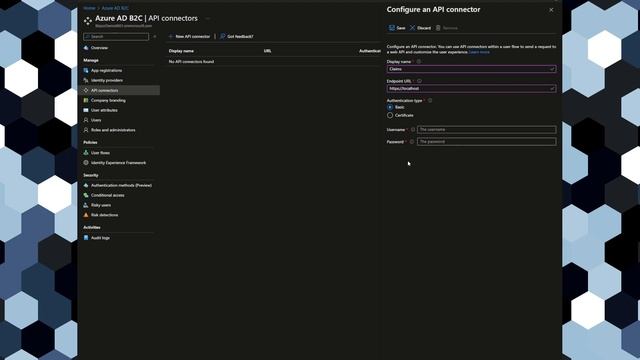The height and width of the screenshot is (360, 640).
Task: Click the API connectors sidebar icon
Action: (x=86, y=90)
